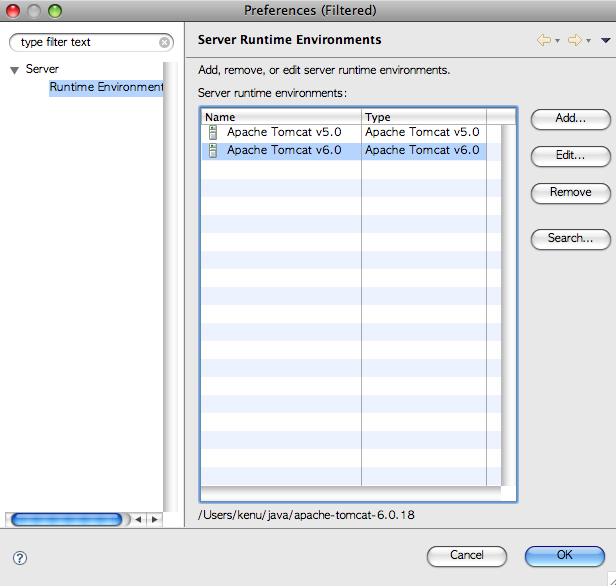Open back history dropdown arrow
The image size is (616, 586).
[x=557, y=40]
